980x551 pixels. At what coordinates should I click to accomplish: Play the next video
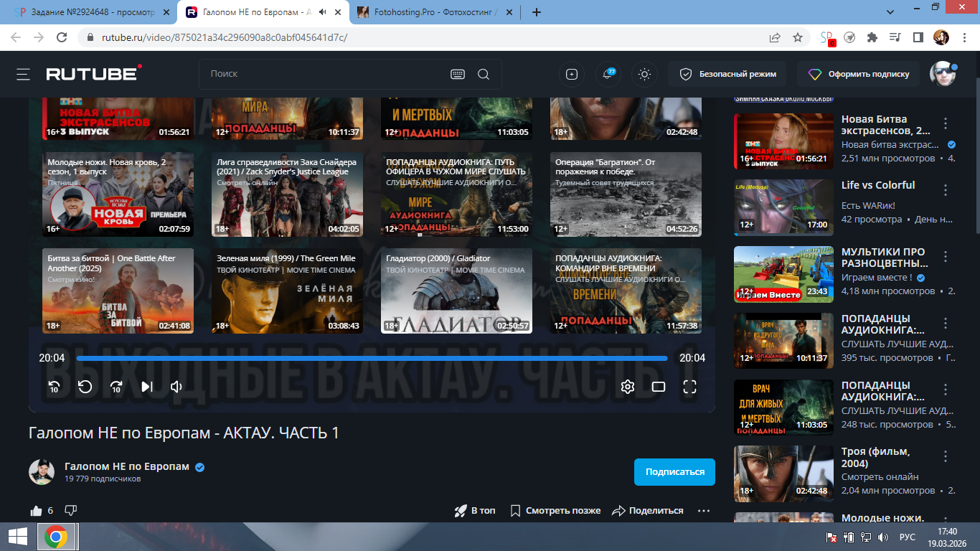click(147, 387)
